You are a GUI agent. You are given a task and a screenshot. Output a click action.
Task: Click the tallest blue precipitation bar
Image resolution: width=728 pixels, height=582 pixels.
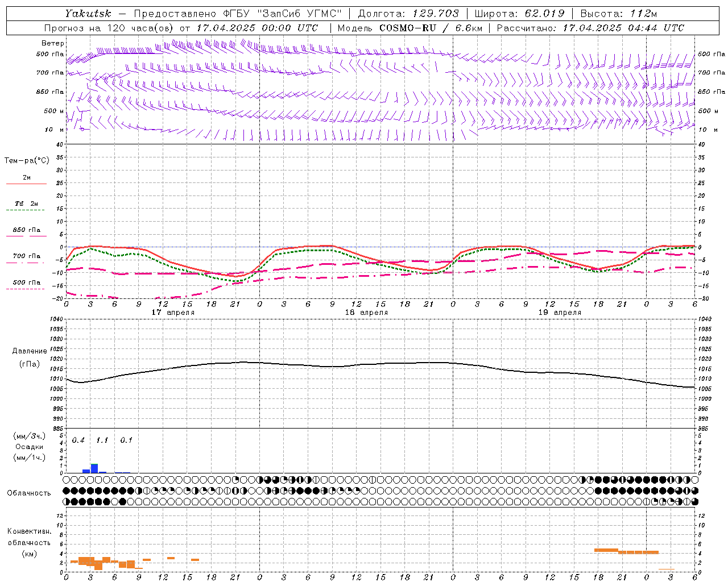point(94,468)
